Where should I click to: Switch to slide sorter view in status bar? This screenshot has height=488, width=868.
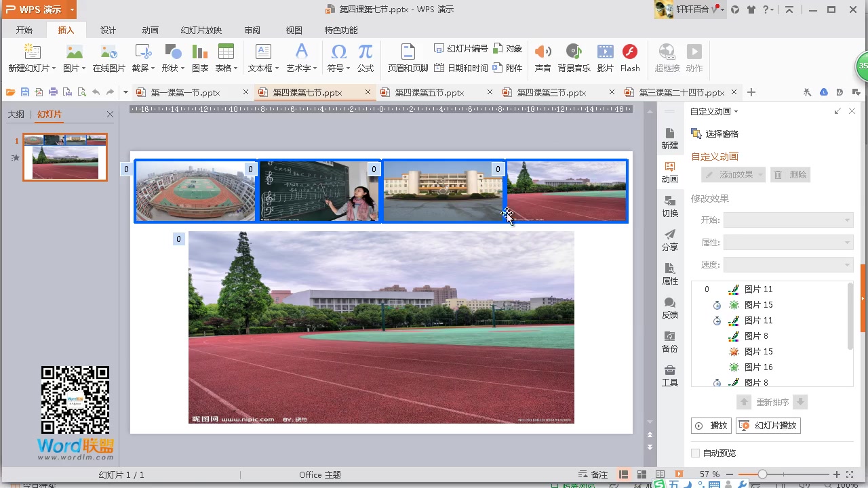click(x=642, y=474)
